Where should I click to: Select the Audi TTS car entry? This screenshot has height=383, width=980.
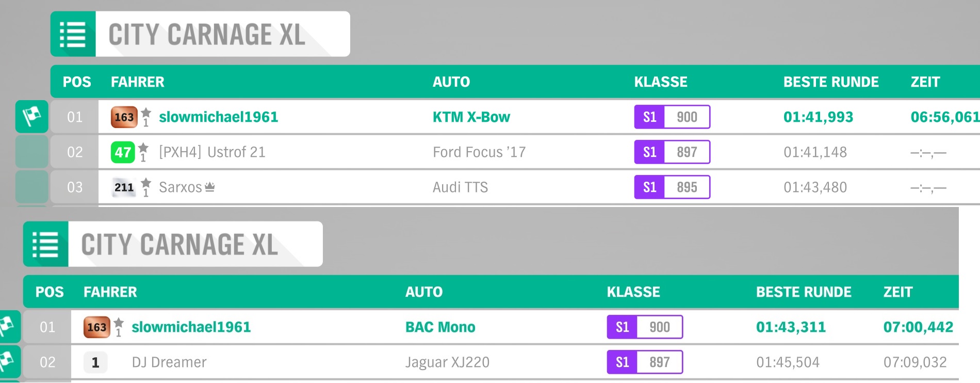pyautogui.click(x=460, y=187)
